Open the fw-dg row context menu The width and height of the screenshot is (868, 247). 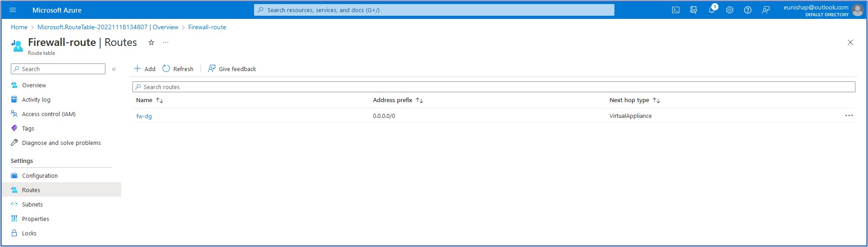[x=849, y=116]
